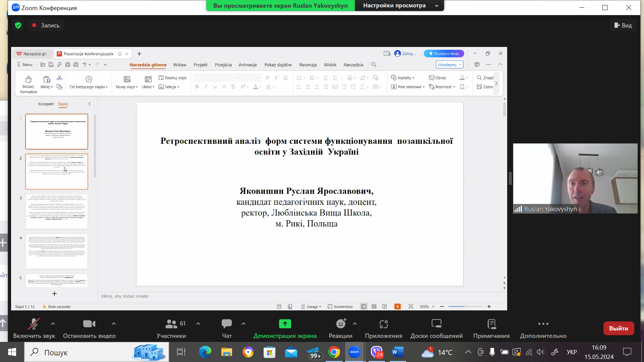Click the Zoom Chat icon
Screen dimensions: 644x362
point(227,324)
